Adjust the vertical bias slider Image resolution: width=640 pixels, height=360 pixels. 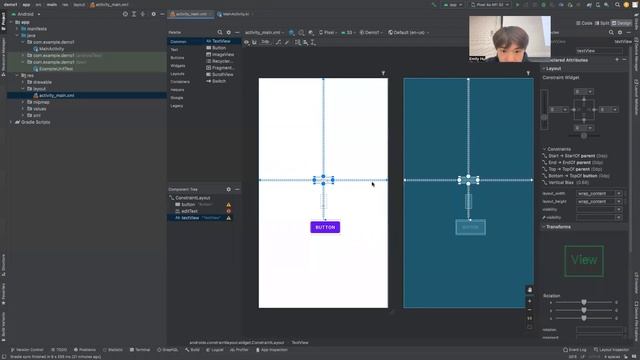[x=544, y=117]
